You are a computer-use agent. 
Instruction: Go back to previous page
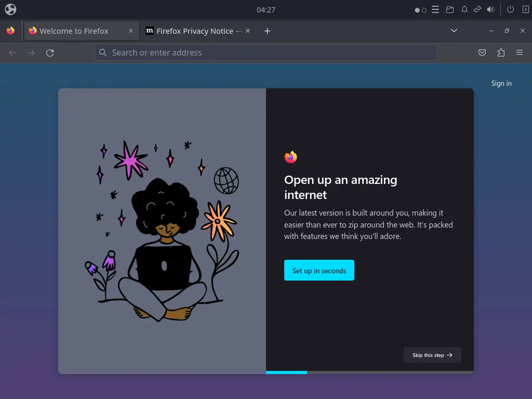pos(12,52)
